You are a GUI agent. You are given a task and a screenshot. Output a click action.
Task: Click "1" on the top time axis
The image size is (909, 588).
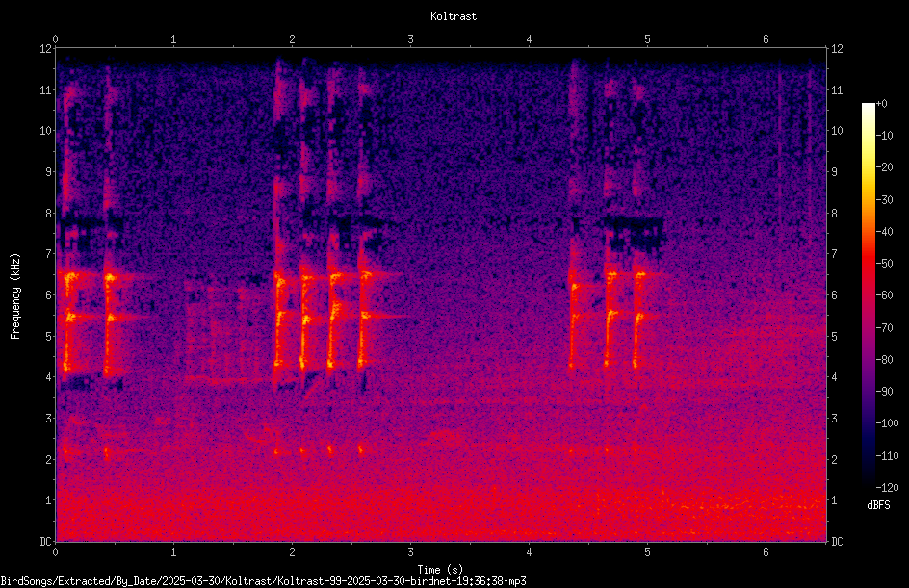pos(173,39)
